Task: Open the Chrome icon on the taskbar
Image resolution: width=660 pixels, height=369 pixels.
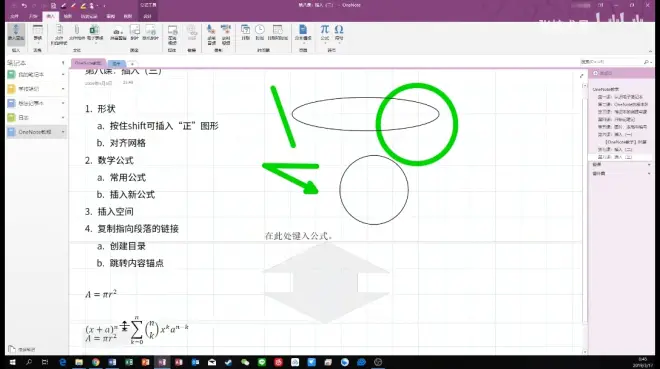Action: (x=96, y=362)
